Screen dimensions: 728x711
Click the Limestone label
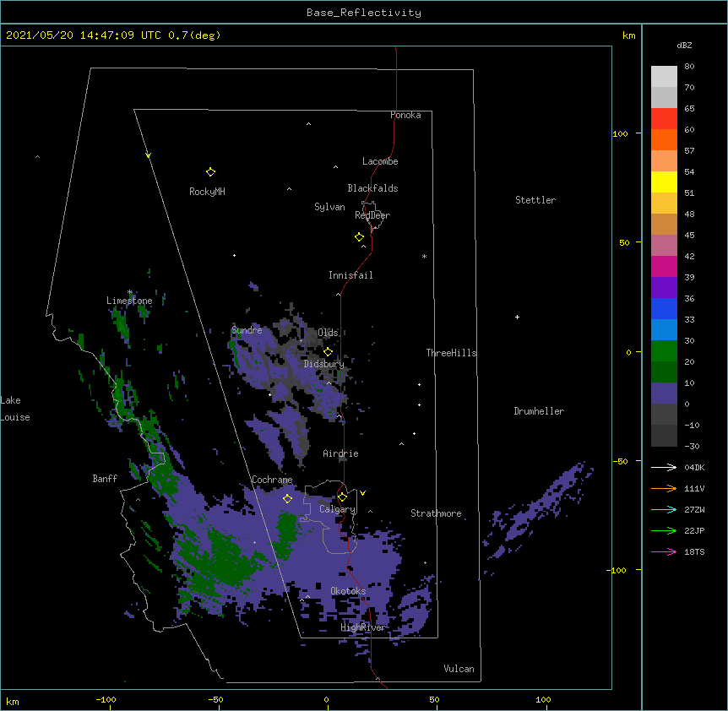coord(129,301)
